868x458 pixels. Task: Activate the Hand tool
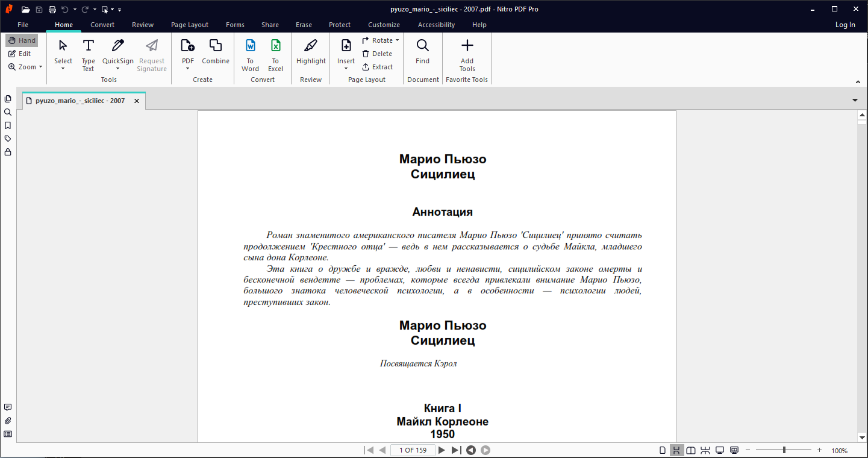point(22,40)
